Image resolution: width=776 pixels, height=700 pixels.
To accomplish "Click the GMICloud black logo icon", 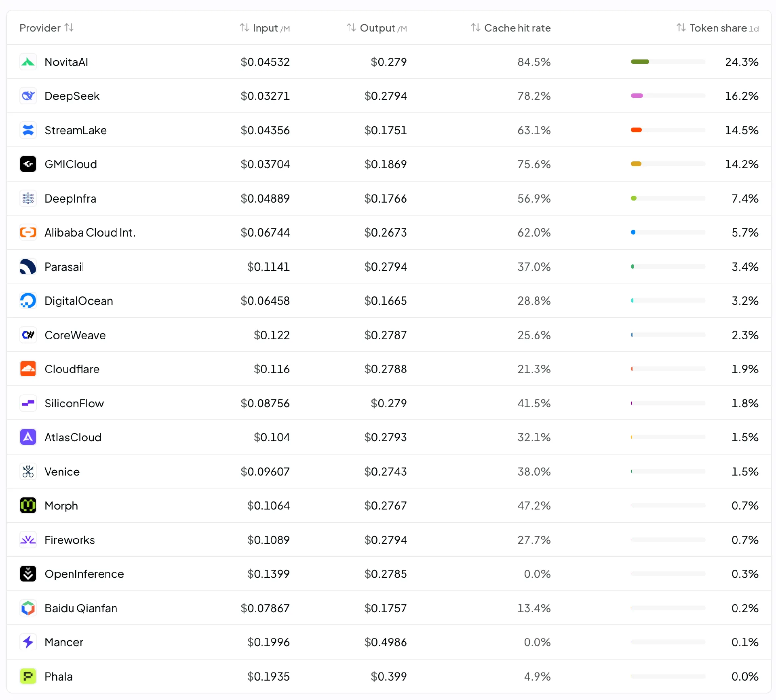I will pos(28,164).
